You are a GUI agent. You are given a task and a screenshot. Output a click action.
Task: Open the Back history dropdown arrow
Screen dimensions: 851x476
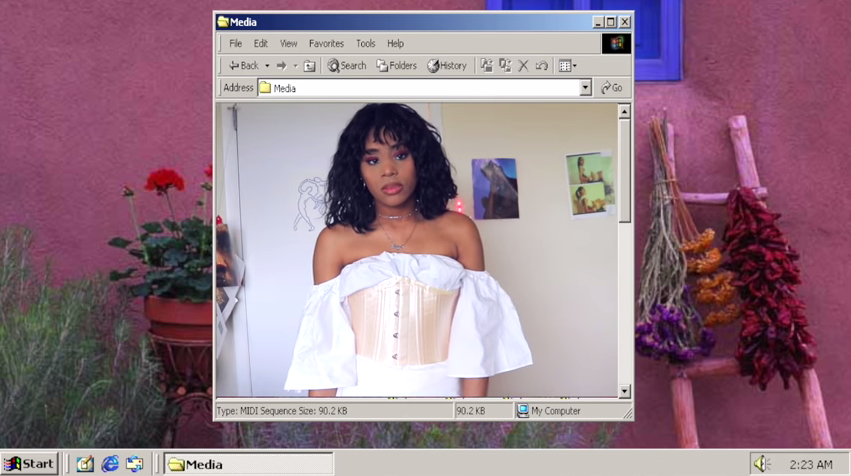click(x=267, y=66)
